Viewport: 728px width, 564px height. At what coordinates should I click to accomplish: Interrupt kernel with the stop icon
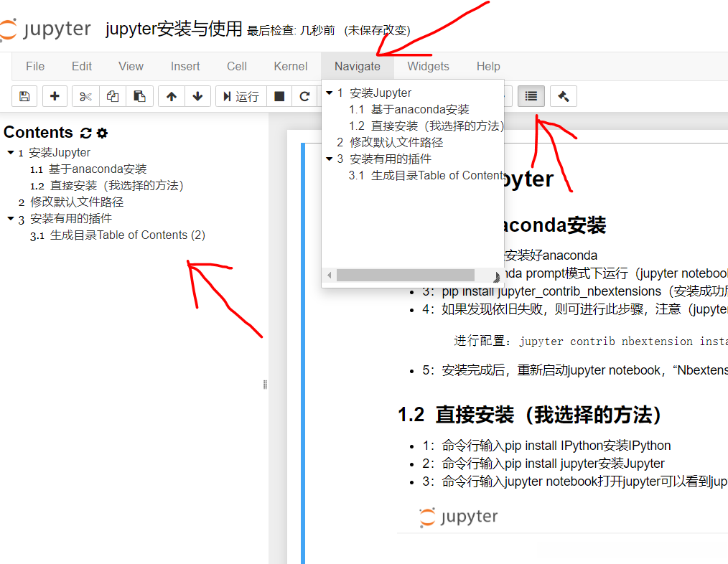[279, 96]
